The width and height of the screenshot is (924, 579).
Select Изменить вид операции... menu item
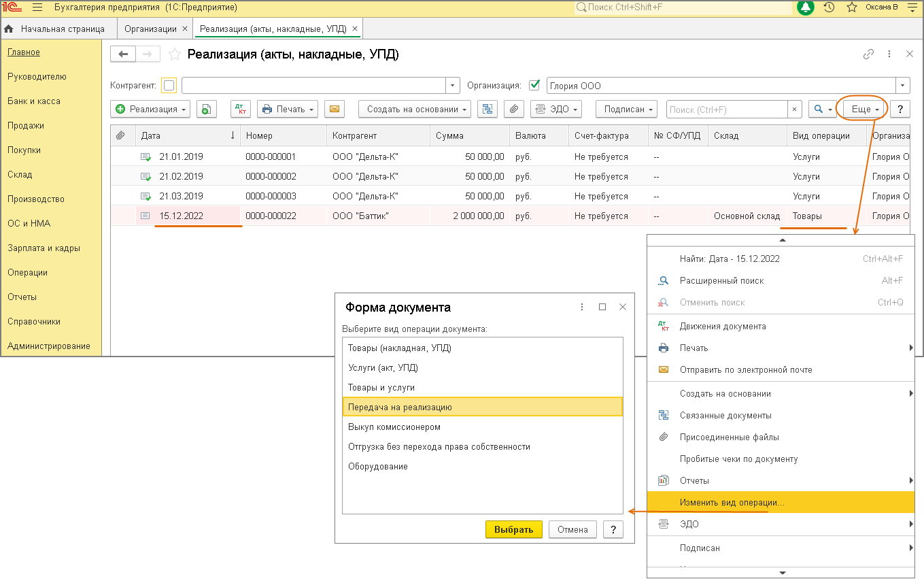tap(781, 502)
